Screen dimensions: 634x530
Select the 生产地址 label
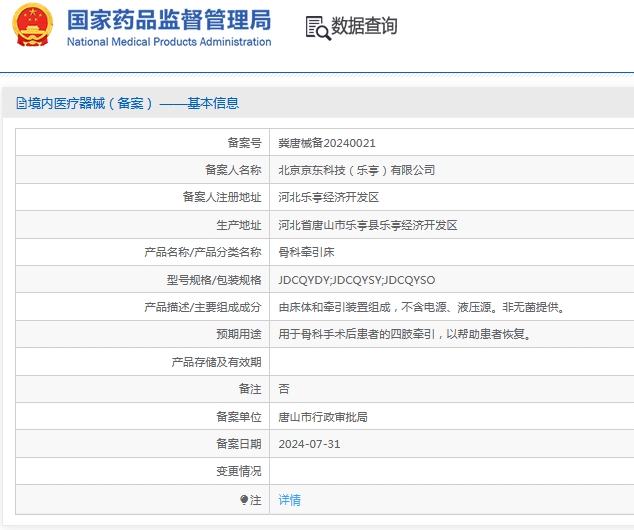pos(239,225)
